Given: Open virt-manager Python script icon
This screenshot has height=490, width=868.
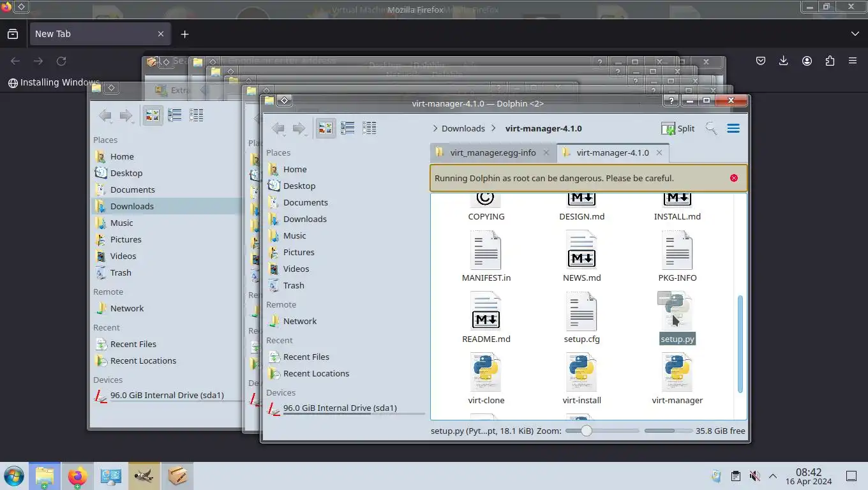Looking at the screenshot, I should click(677, 372).
